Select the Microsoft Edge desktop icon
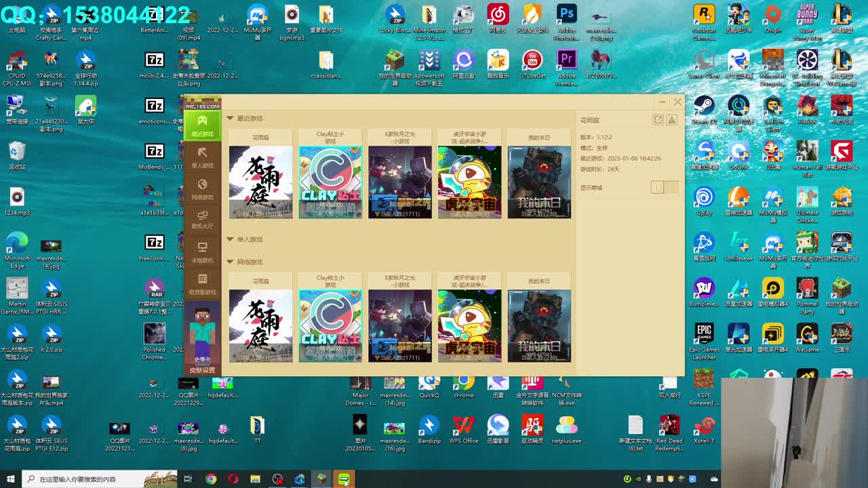This screenshot has height=488, width=868. click(x=17, y=251)
